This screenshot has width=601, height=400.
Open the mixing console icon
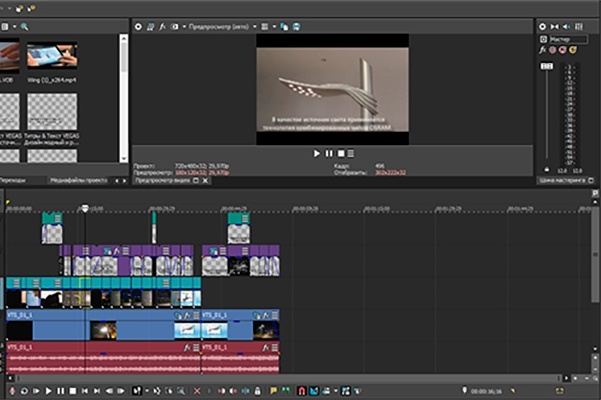tap(579, 26)
